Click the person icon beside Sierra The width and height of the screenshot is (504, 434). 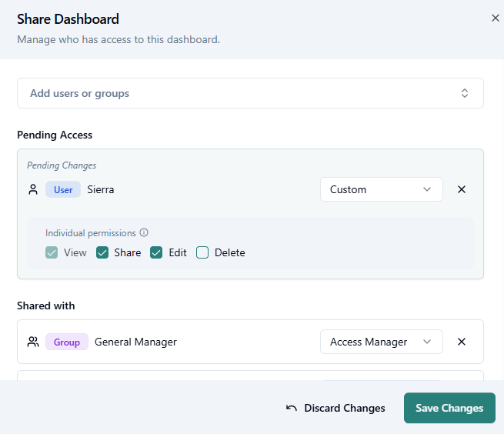click(32, 189)
